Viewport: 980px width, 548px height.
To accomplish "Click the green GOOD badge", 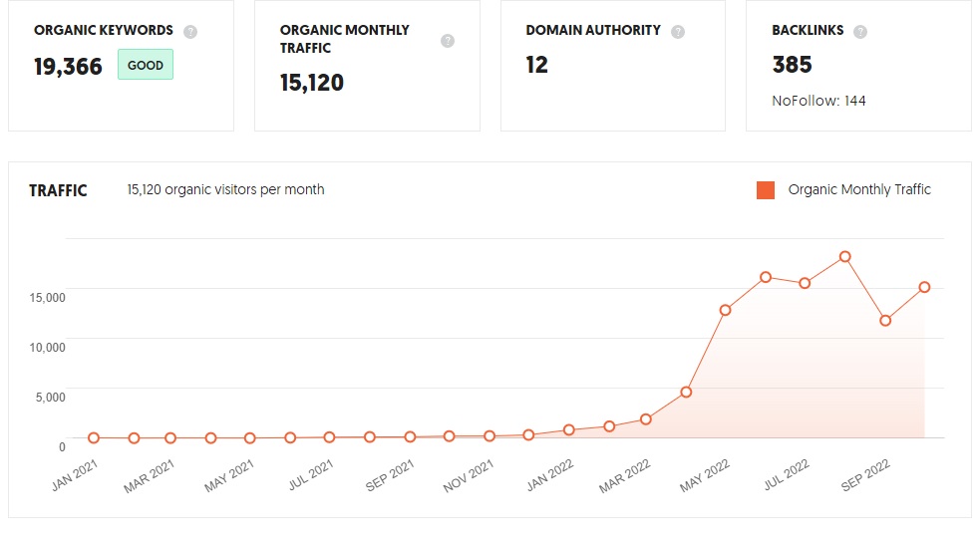I will 146,66.
